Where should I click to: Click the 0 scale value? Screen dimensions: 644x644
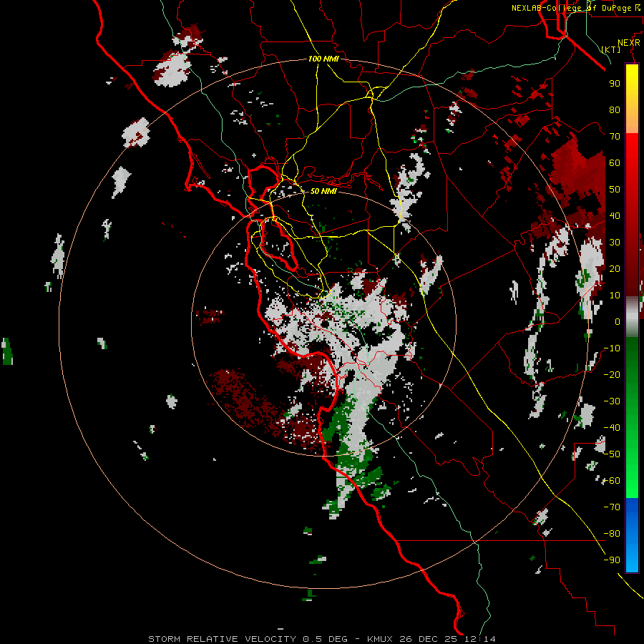[x=618, y=321]
